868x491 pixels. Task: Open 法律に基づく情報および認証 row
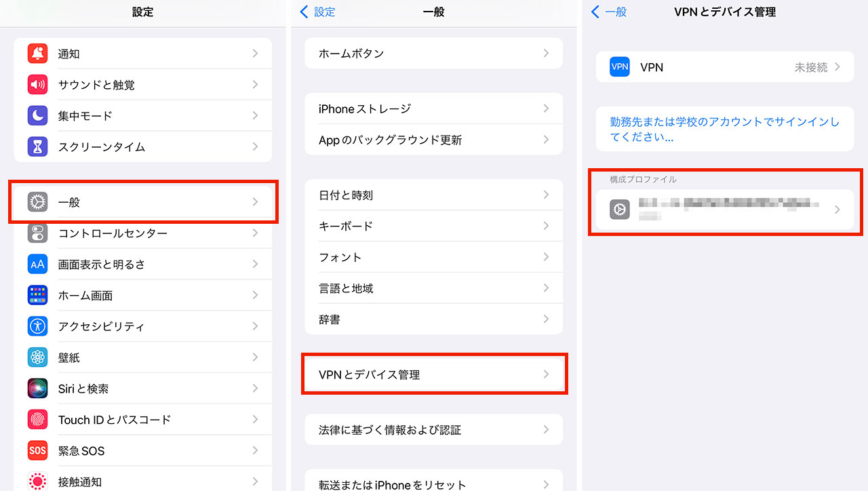(x=434, y=430)
